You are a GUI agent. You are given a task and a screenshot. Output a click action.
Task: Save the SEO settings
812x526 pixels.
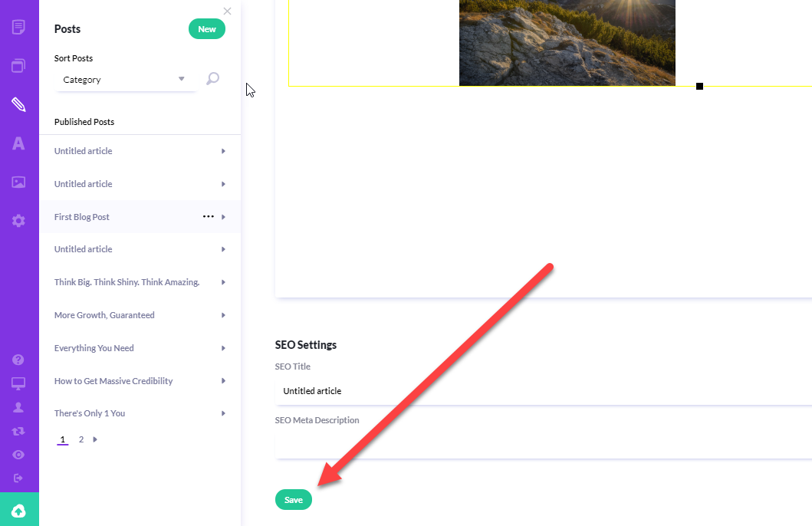point(294,500)
